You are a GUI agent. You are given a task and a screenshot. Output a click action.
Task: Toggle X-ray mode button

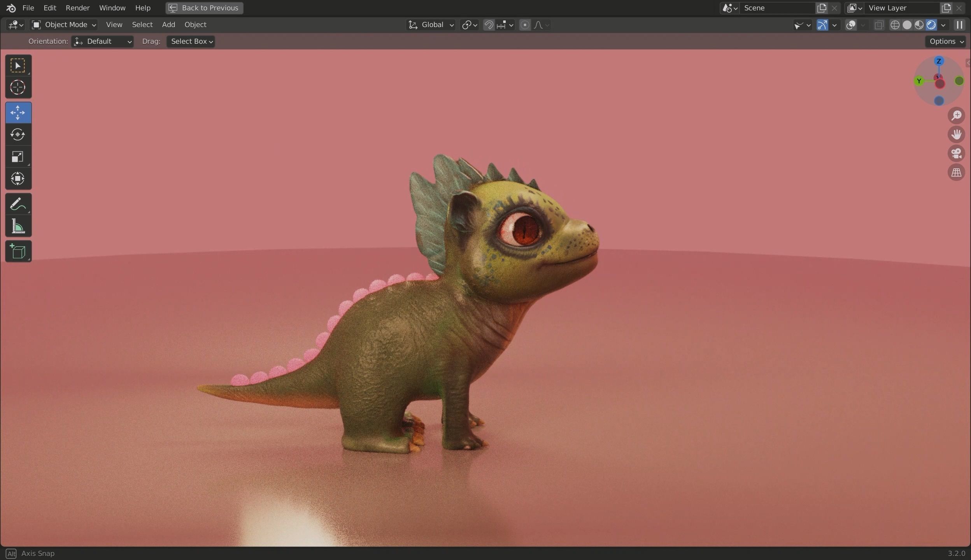(x=878, y=25)
